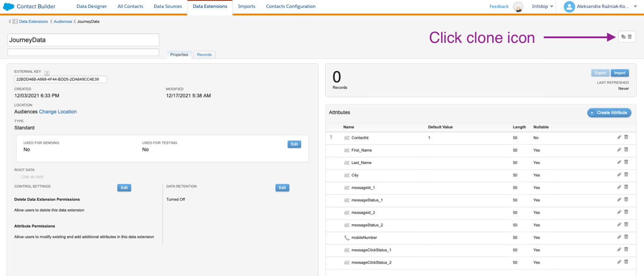
Task: Edit the mobileNumber attribute via pencil icon
Action: click(619, 237)
